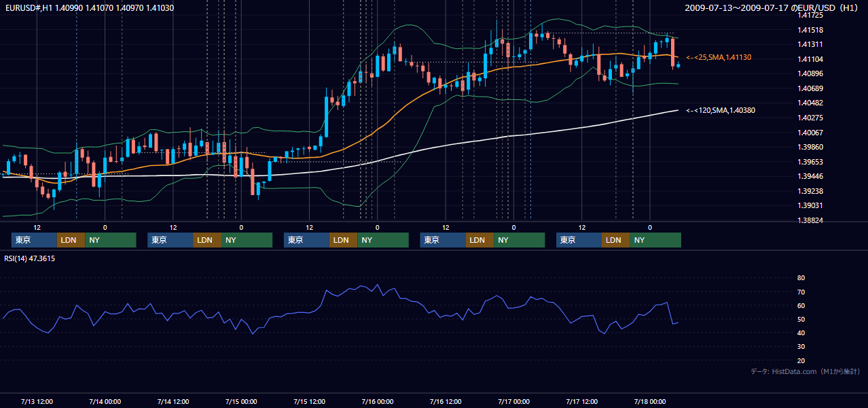
Task: Click price axis label 1.41311
Action: pyautogui.click(x=811, y=44)
